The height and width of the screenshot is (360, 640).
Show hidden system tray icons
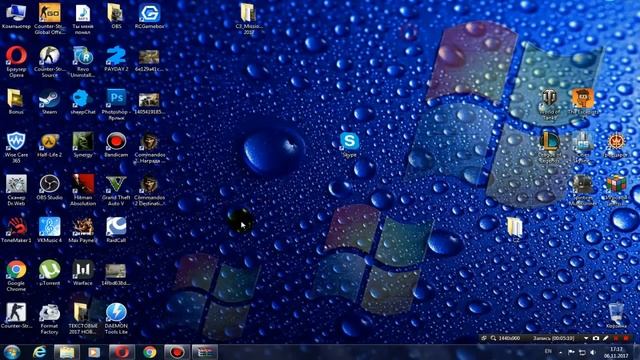[560, 352]
